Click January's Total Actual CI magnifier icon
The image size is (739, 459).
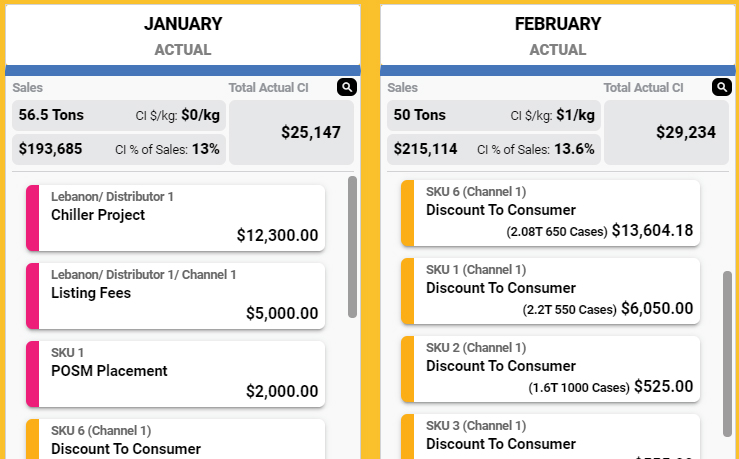[x=346, y=88]
